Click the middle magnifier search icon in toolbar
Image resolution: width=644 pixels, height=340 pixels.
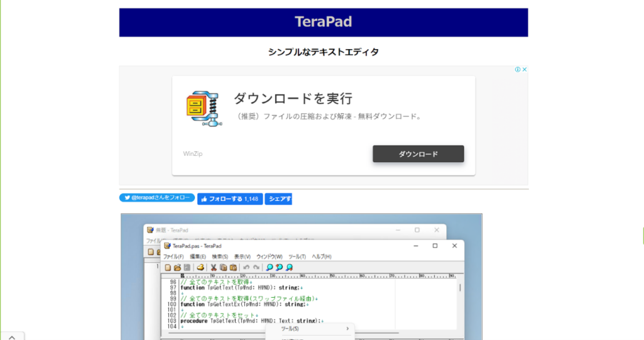pos(280,267)
